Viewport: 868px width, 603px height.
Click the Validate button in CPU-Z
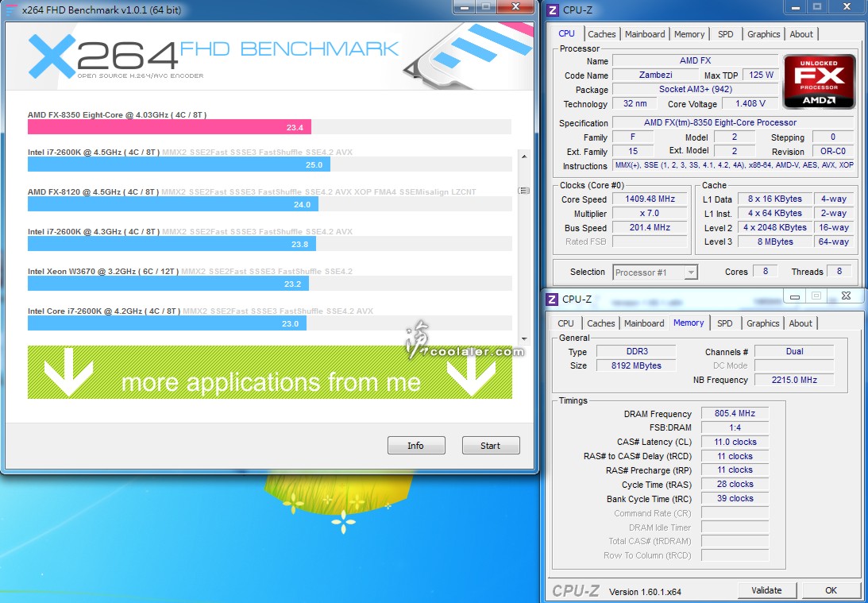pos(766,590)
